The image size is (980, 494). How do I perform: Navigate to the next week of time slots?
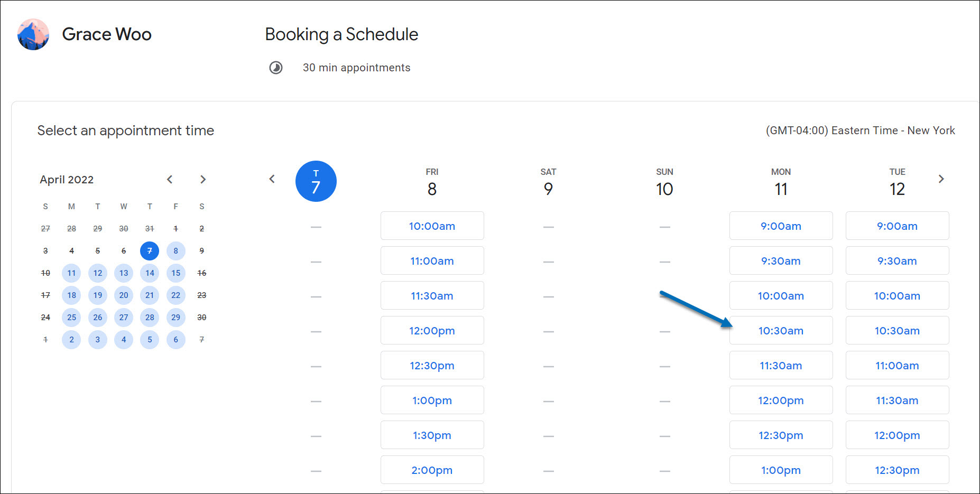click(941, 179)
